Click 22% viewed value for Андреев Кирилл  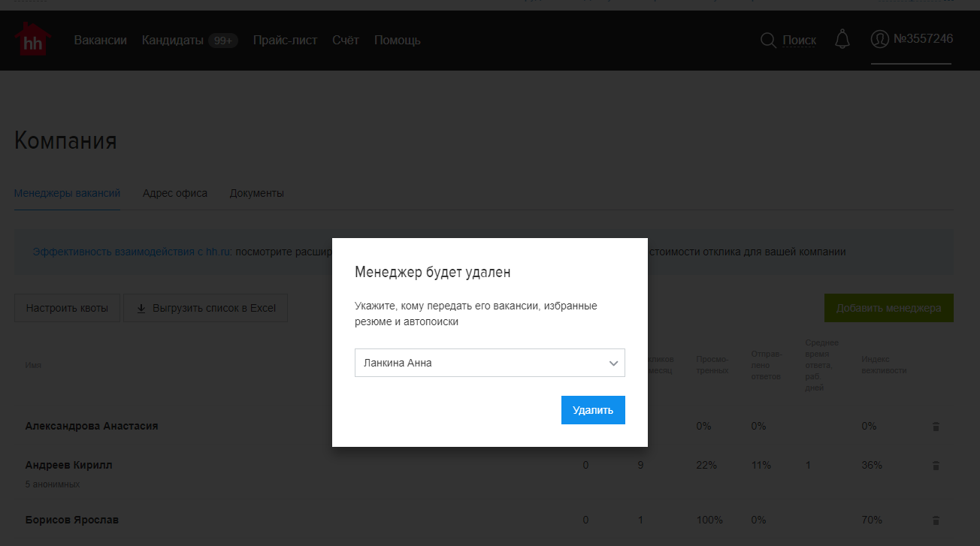[x=706, y=465]
